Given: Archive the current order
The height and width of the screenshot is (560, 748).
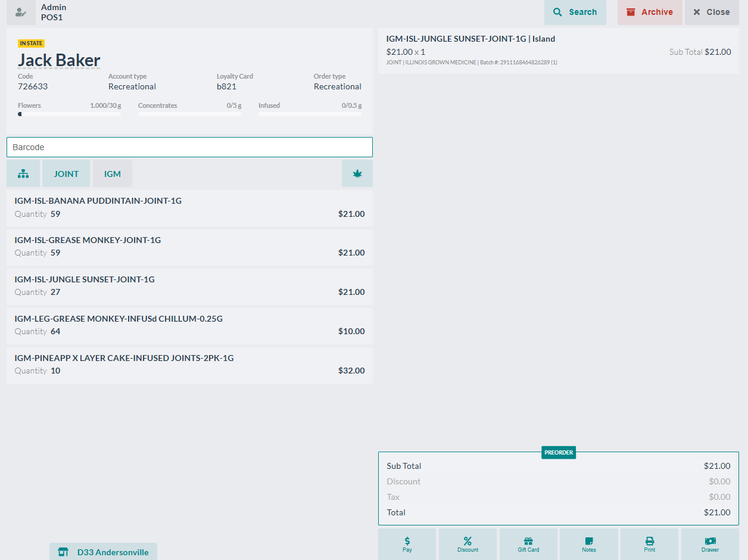Looking at the screenshot, I should coord(650,12).
